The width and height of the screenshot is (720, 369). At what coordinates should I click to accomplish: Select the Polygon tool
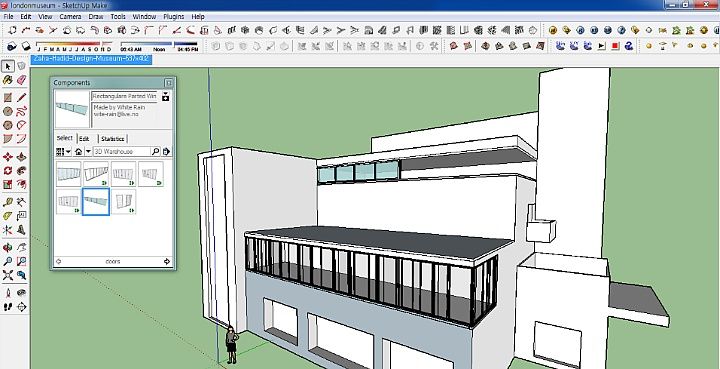pyautogui.click(x=8, y=125)
